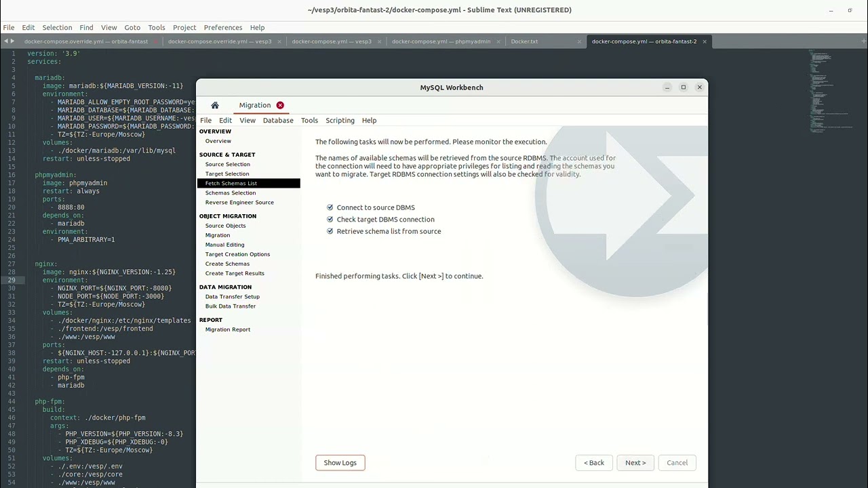Select the Schemas Selection step
Screen dimensions: 868x488
click(x=231, y=192)
